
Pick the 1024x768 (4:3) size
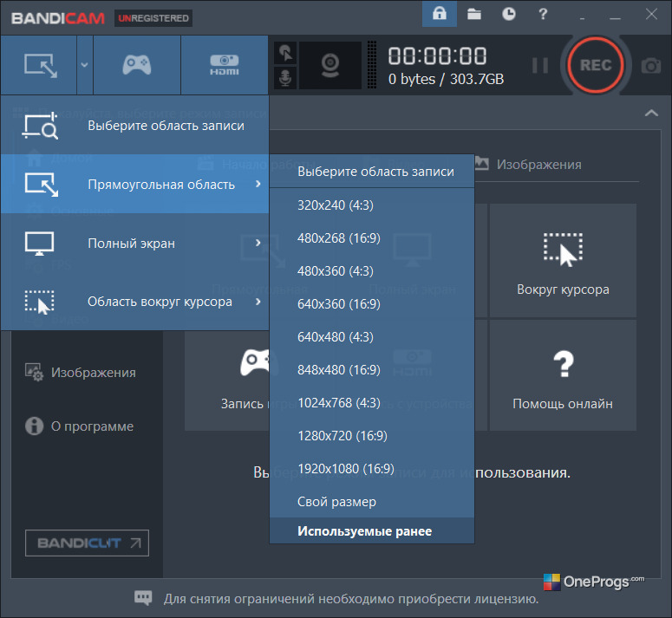coord(372,403)
